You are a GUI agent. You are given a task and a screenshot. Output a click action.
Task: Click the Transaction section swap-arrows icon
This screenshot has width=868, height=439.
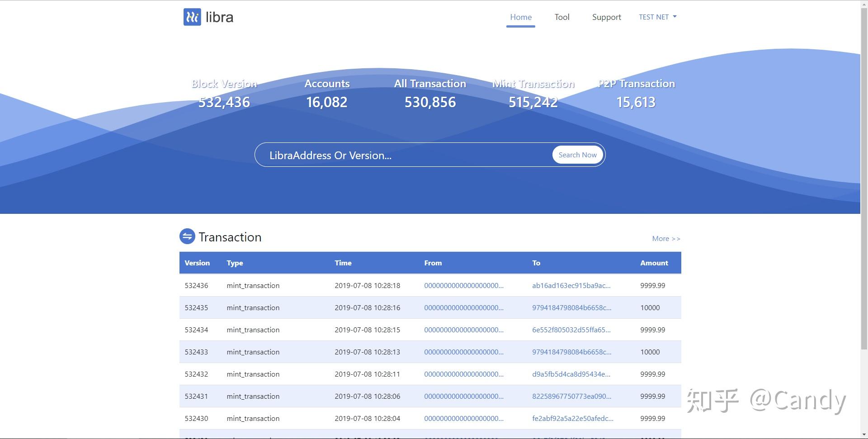point(187,236)
